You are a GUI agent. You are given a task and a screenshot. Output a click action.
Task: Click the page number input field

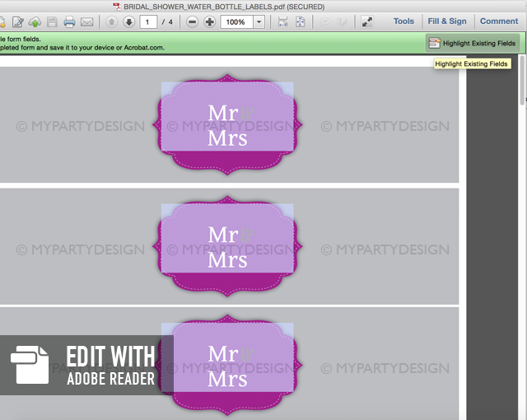point(148,21)
